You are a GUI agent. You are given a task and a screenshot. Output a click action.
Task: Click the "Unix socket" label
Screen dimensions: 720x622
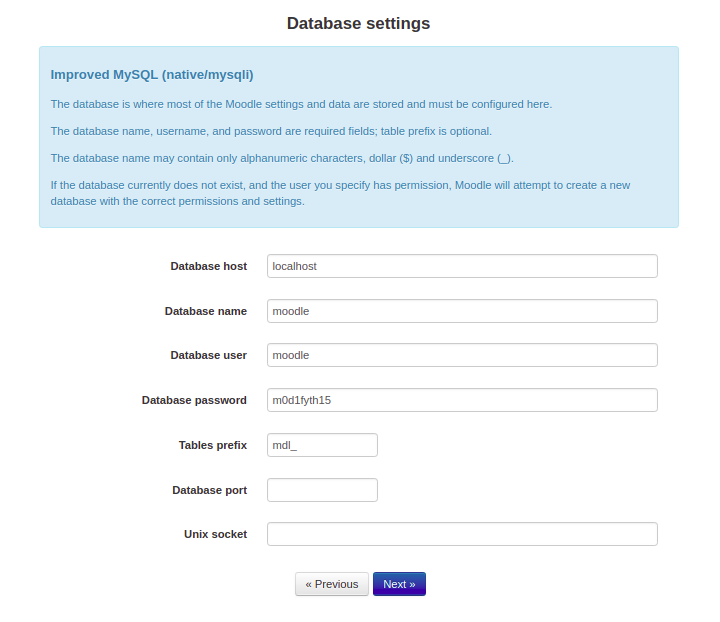click(215, 534)
